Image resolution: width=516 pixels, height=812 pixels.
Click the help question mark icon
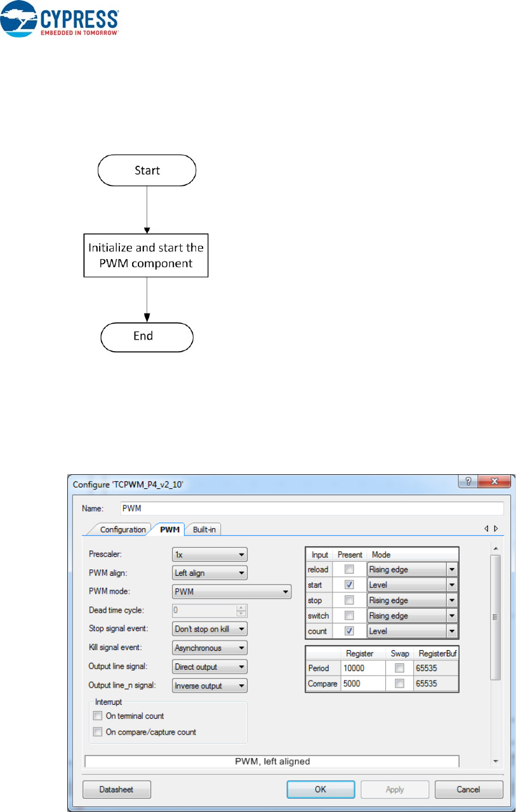(x=469, y=484)
